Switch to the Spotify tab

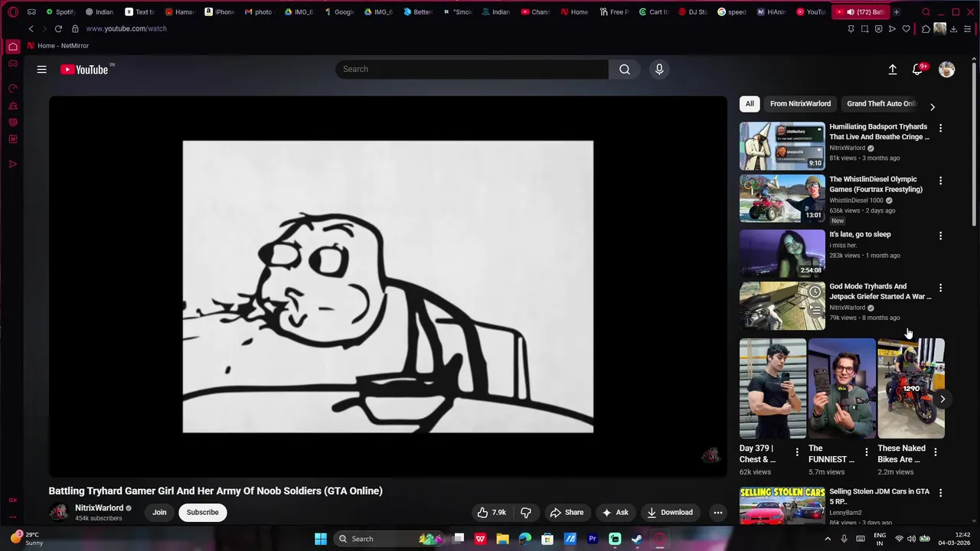click(60, 12)
